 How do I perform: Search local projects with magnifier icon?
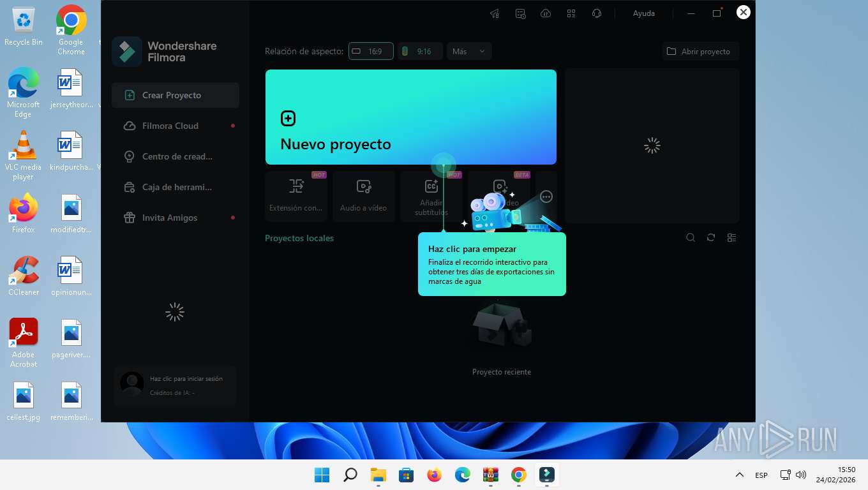click(691, 237)
